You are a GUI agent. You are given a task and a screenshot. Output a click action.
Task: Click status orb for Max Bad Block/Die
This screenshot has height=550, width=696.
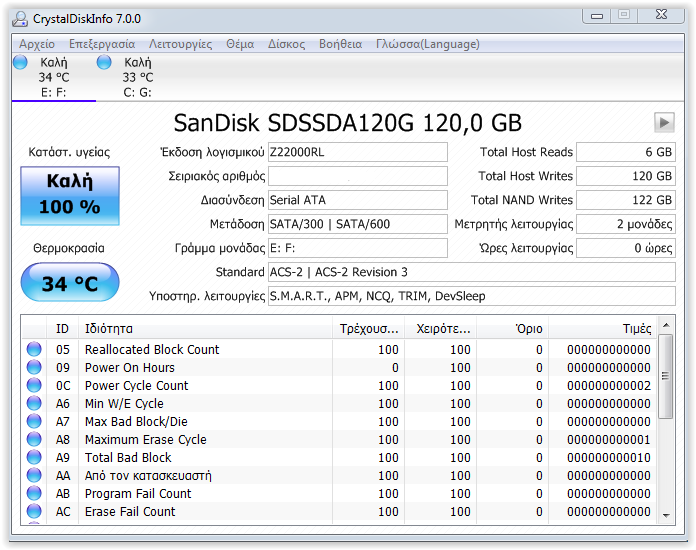(34, 421)
